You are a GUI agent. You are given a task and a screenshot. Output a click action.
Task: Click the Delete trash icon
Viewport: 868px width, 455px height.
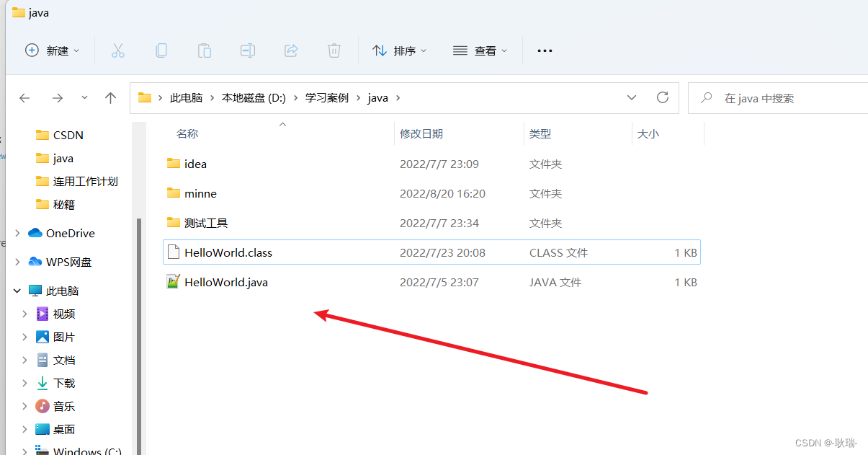(334, 50)
